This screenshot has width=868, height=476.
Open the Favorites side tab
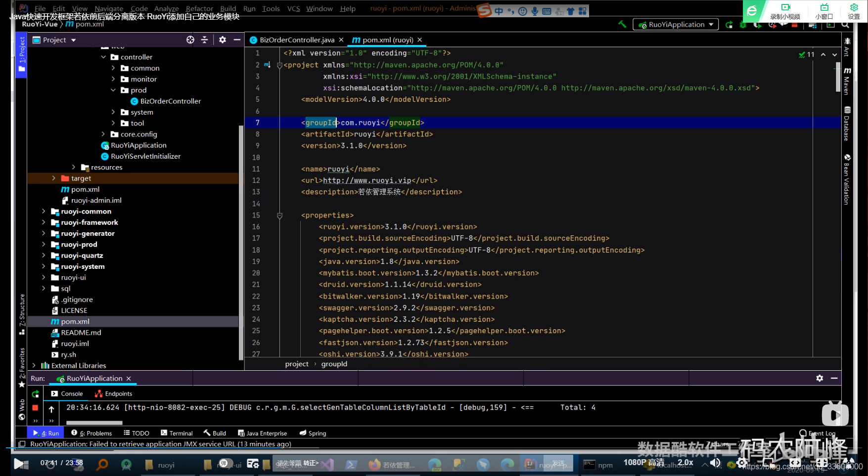point(21,367)
